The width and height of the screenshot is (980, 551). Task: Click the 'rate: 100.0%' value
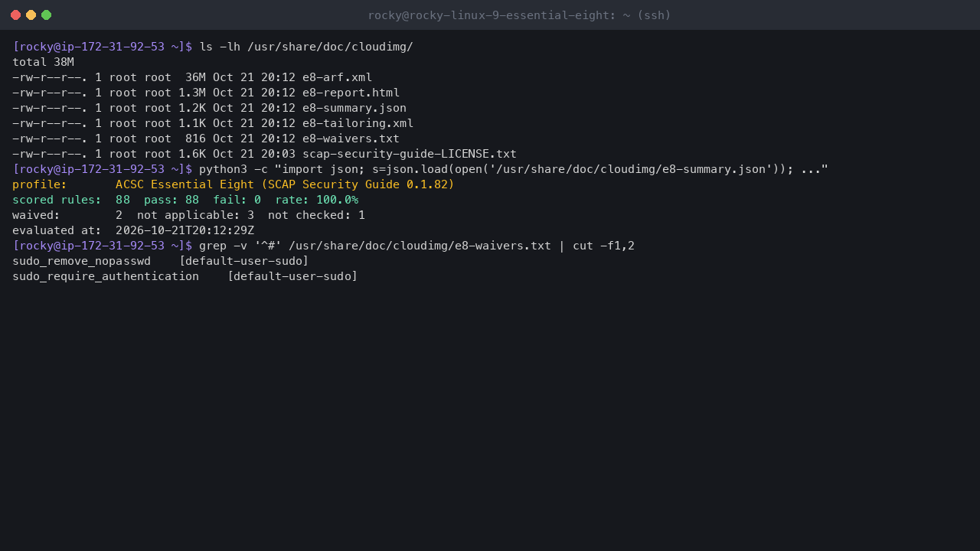click(x=316, y=200)
